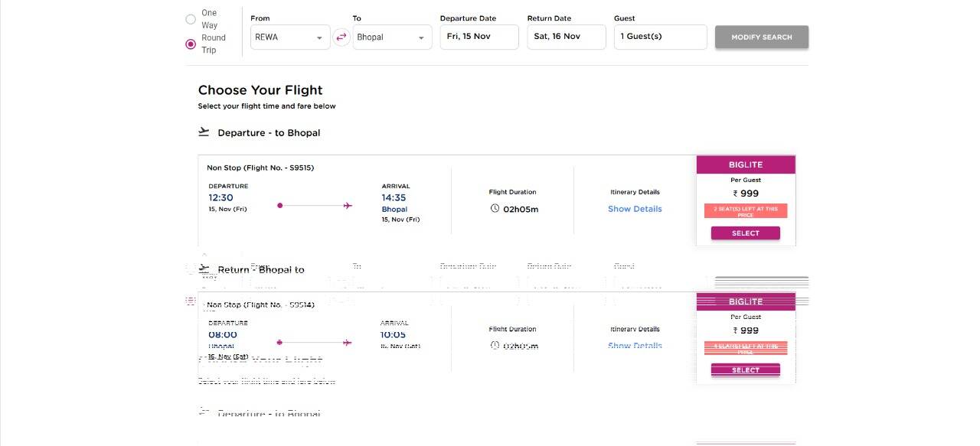Click the Return Date field Sat, 16 Nov
Viewport: 980px width, 446px height.
(567, 37)
